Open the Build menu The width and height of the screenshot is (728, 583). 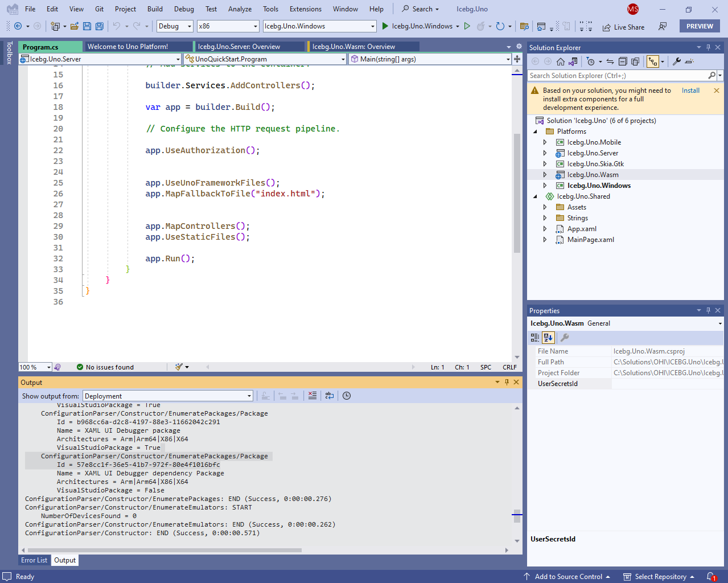(155, 9)
